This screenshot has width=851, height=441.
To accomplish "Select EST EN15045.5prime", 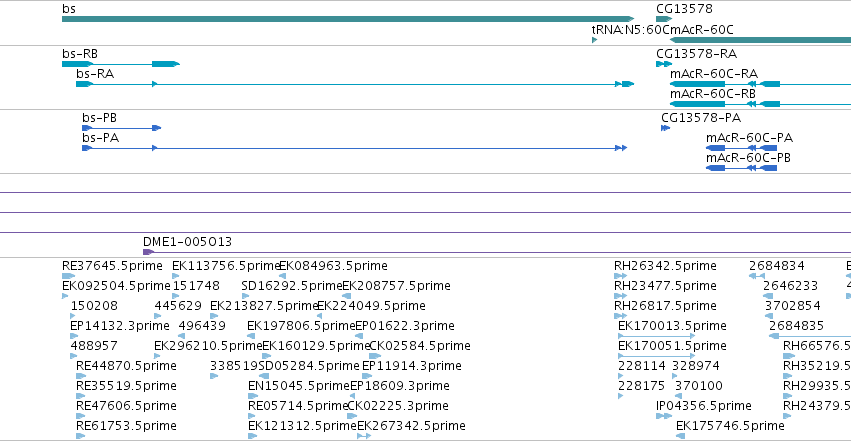I will 299,386.
